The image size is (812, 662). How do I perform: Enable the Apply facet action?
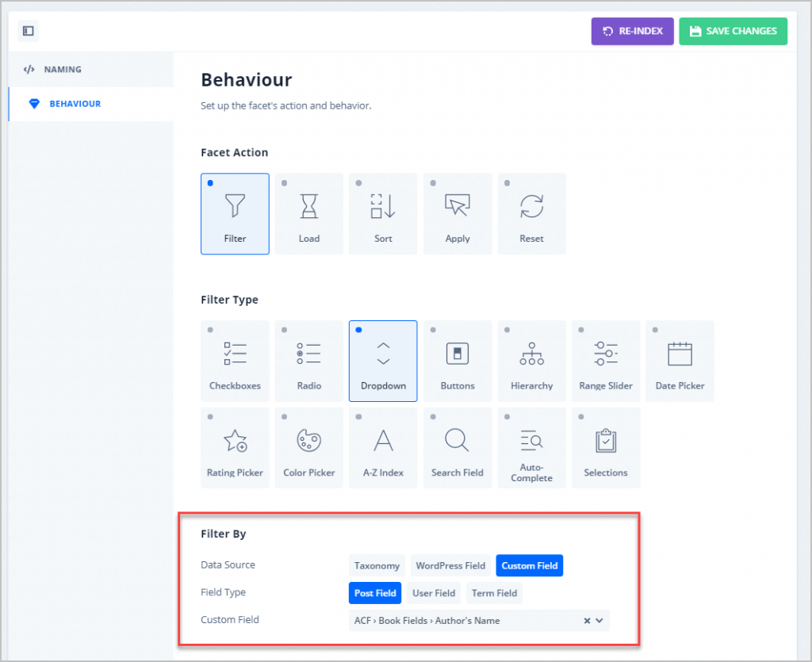pyautogui.click(x=458, y=213)
